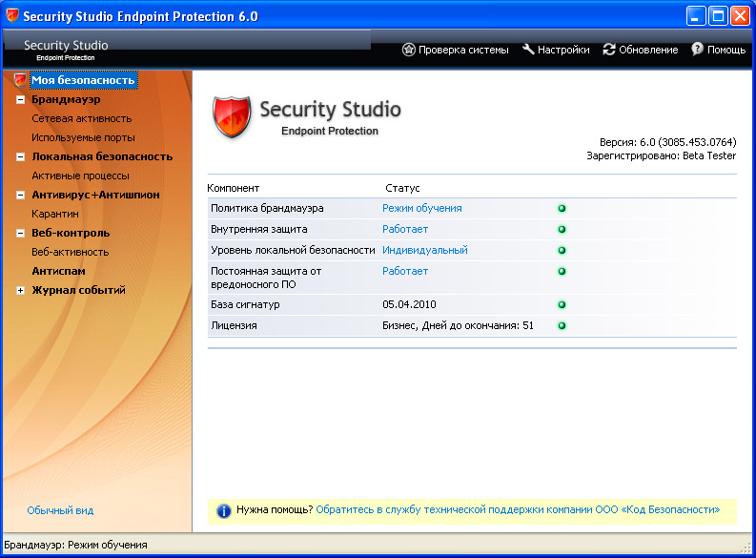Click green status dot for База сигнатур
Viewport: 756px width, 558px height.
(x=562, y=305)
